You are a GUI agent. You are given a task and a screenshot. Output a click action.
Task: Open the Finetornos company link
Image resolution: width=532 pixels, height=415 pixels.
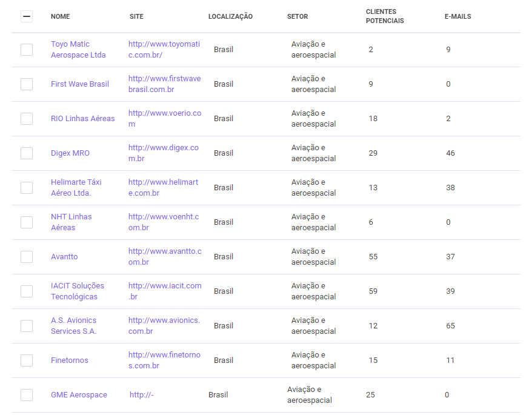pos(70,360)
